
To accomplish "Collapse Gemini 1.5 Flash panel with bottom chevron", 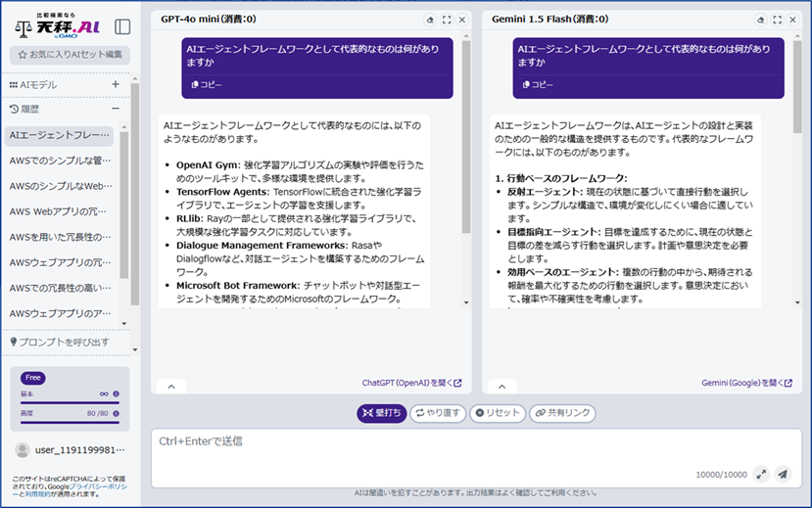I will pyautogui.click(x=502, y=387).
